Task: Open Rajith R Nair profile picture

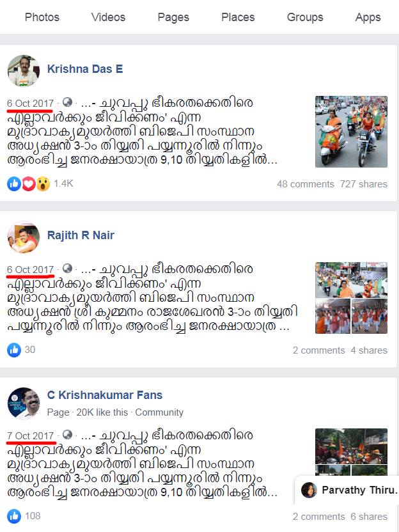Action: click(24, 237)
